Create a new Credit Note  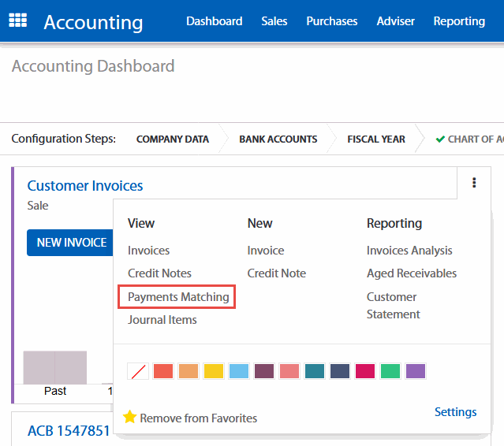[x=276, y=273]
